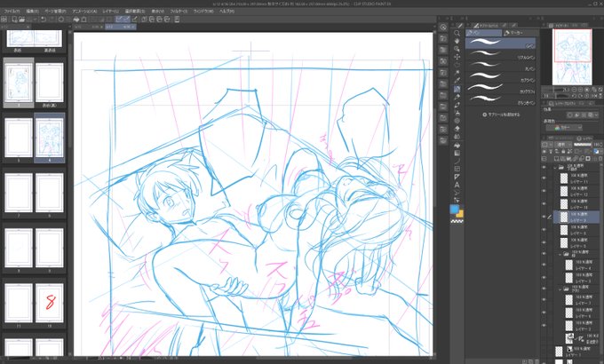Click the add sub tool button
This screenshot has height=364, width=604.
501,115
